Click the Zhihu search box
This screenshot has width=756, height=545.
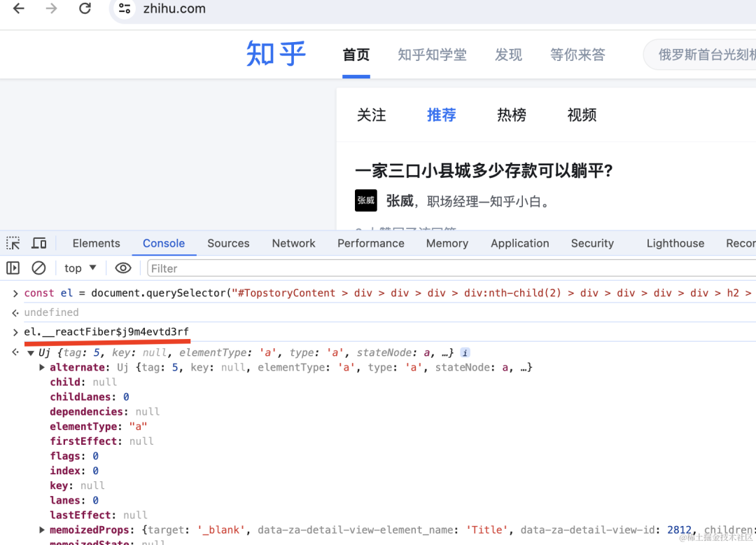coord(700,55)
